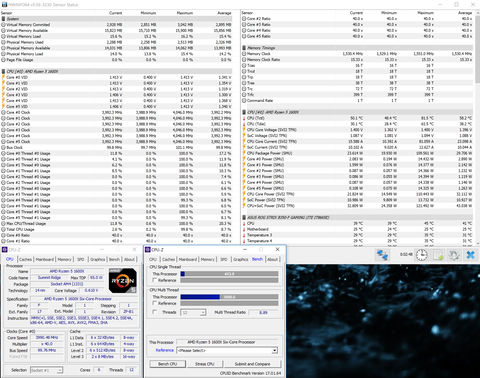Viewport: 480px width, 378px height.
Task: Click the Maximum column header in left panel
Action: pos(185,13)
